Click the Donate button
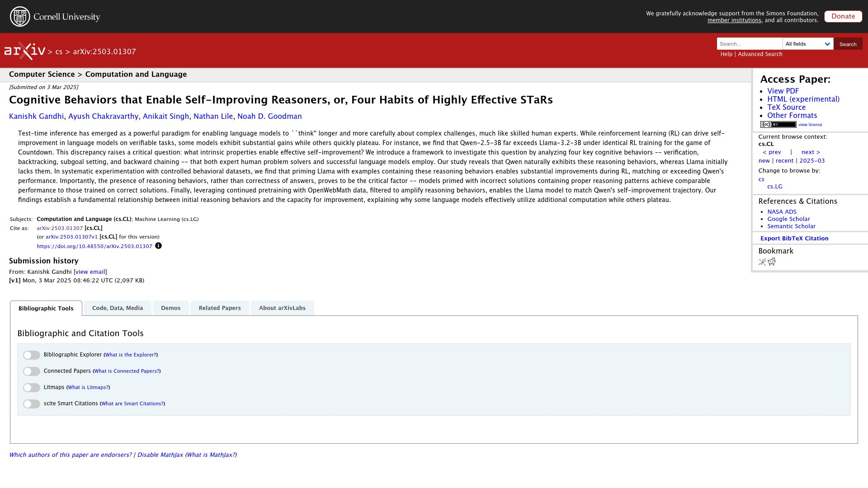This screenshot has height=488, width=868. [x=843, y=16]
